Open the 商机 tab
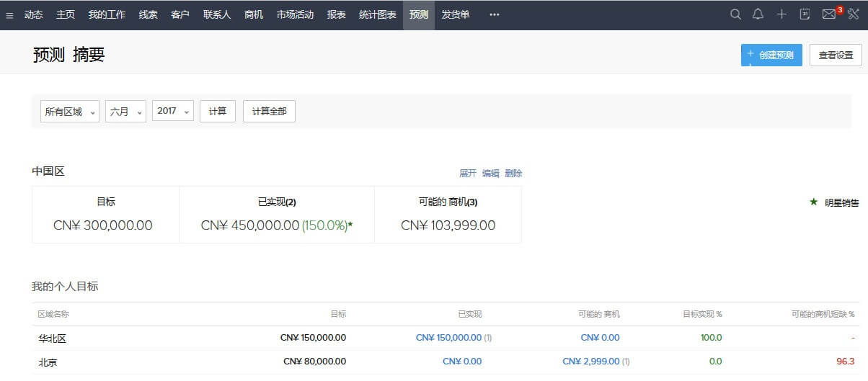The image size is (868, 381). tap(254, 14)
